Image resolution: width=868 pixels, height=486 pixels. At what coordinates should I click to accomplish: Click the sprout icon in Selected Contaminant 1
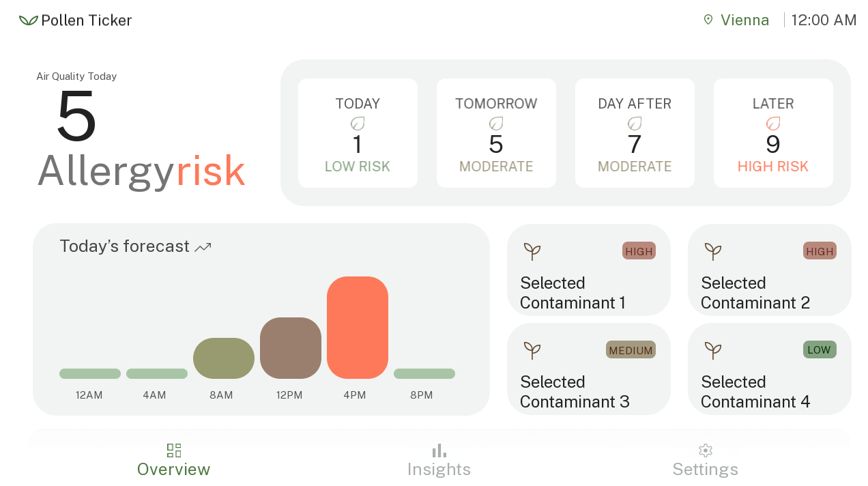pos(532,251)
